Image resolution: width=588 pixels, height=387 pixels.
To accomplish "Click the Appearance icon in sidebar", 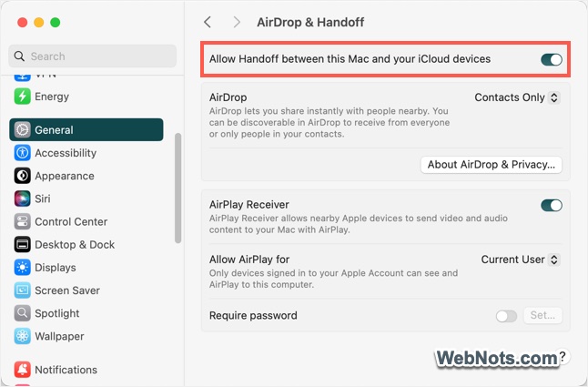I will tap(22, 176).
